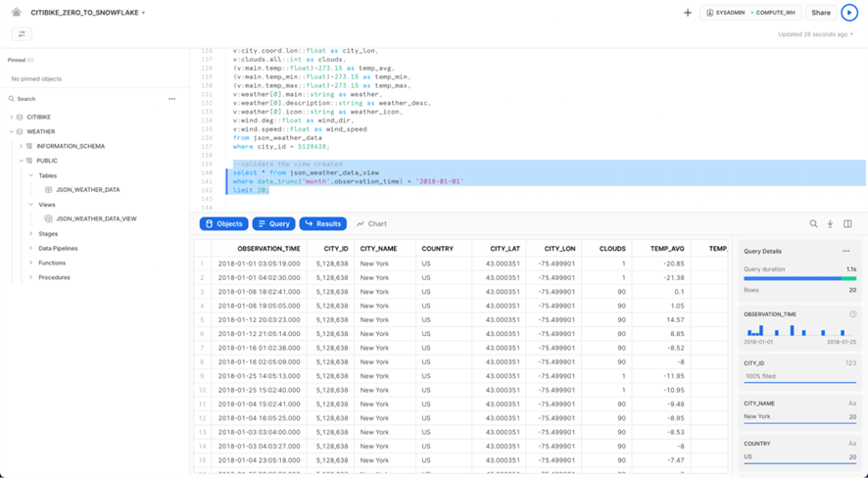Expand the CITIBIKE database
This screenshot has width=868, height=478.
click(12, 118)
